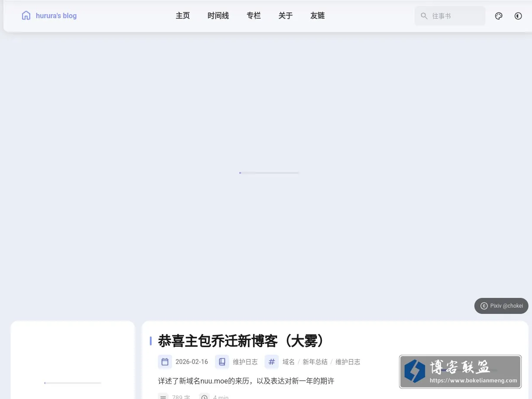The image size is (532, 399).
Task: Click the post summary mentioning nuu.moe
Action: click(x=246, y=381)
